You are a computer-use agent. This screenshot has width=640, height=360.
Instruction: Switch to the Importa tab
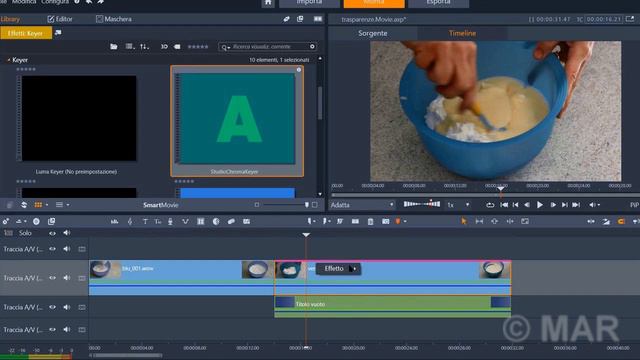click(309, 3)
